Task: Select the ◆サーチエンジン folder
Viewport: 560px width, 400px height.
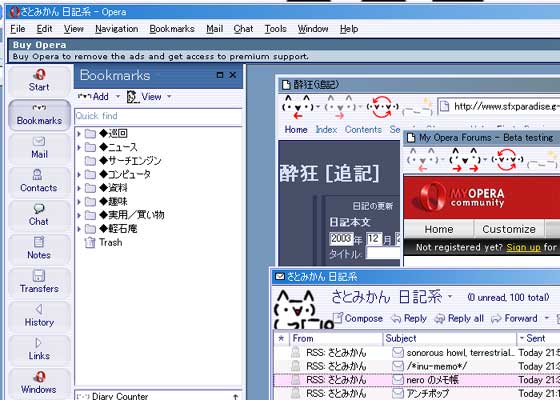Action: coord(123,161)
